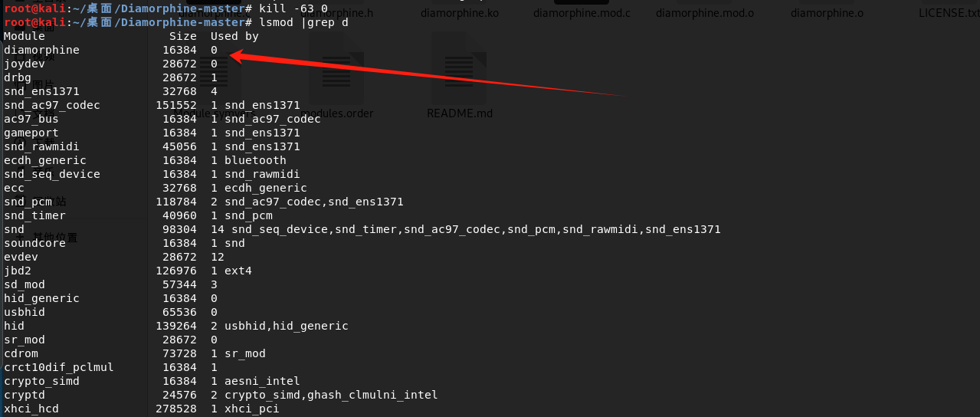The width and height of the screenshot is (980, 417).
Task: Click the 'Size' column header
Action: coord(183,36)
